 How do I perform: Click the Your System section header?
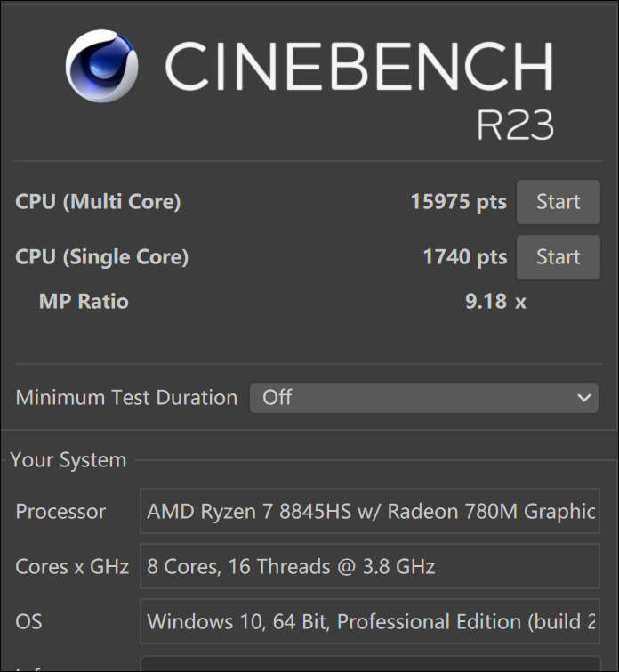(x=68, y=460)
